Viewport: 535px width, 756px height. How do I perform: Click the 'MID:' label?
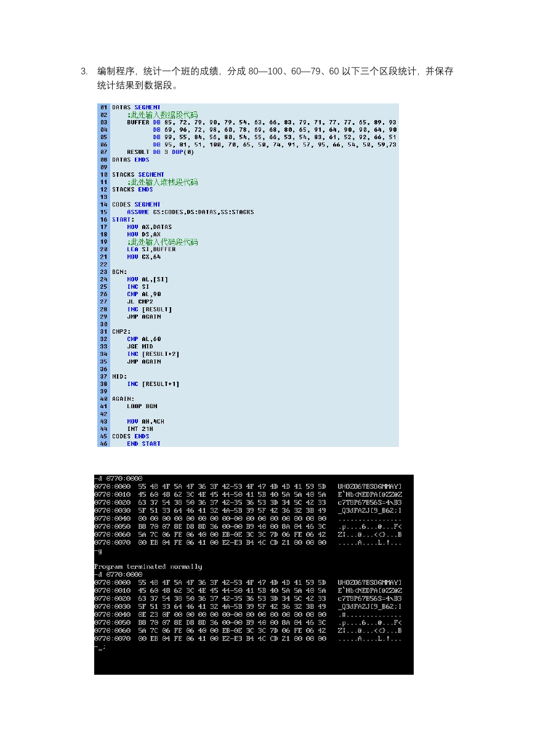point(119,376)
